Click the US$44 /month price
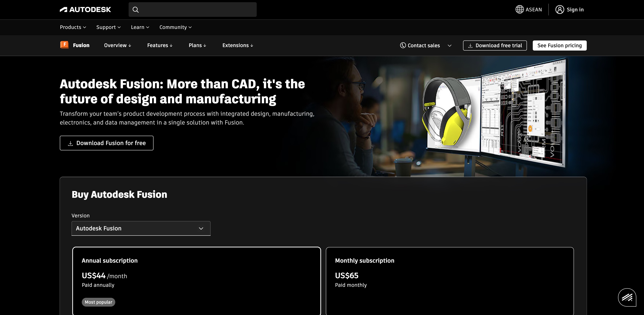Image resolution: width=644 pixels, height=315 pixels. [x=104, y=275]
